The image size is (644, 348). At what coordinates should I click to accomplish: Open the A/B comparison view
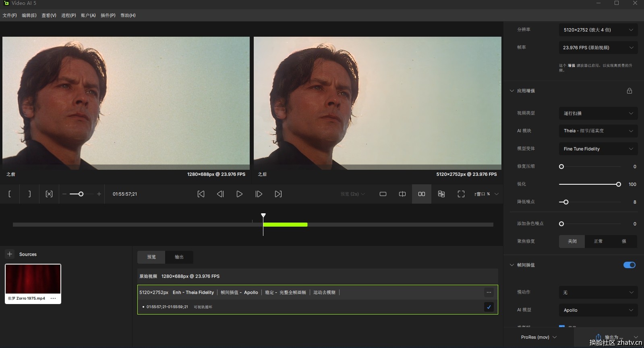point(441,194)
